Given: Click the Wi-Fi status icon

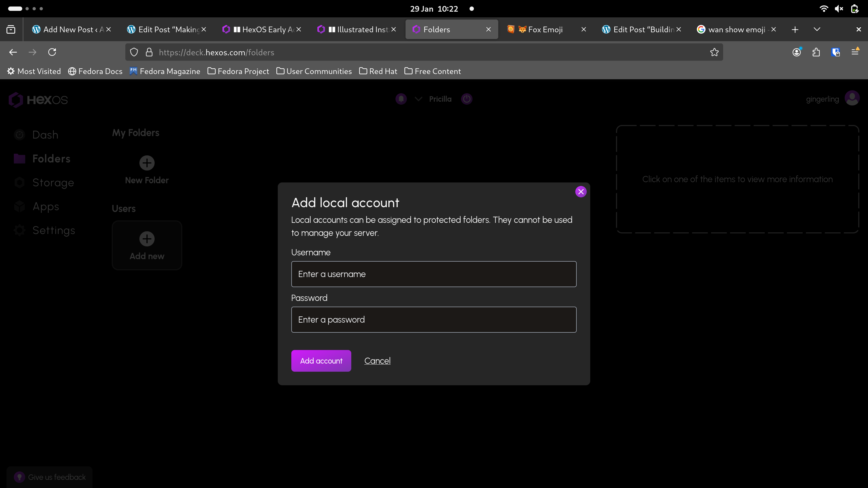Looking at the screenshot, I should click(x=824, y=9).
